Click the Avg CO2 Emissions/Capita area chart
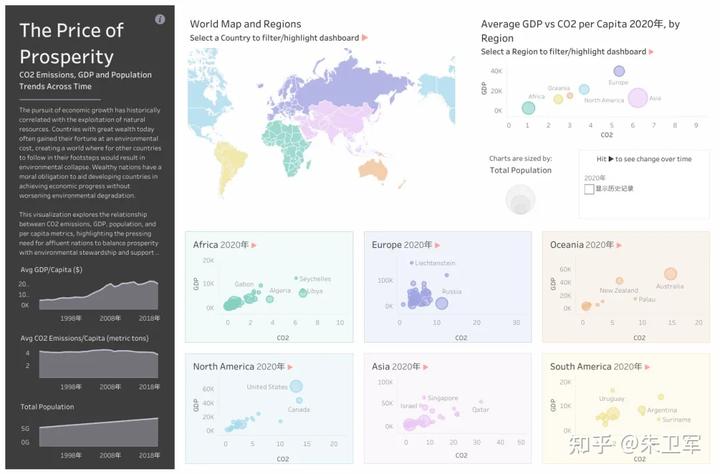This screenshot has width=720, height=474. point(99,364)
